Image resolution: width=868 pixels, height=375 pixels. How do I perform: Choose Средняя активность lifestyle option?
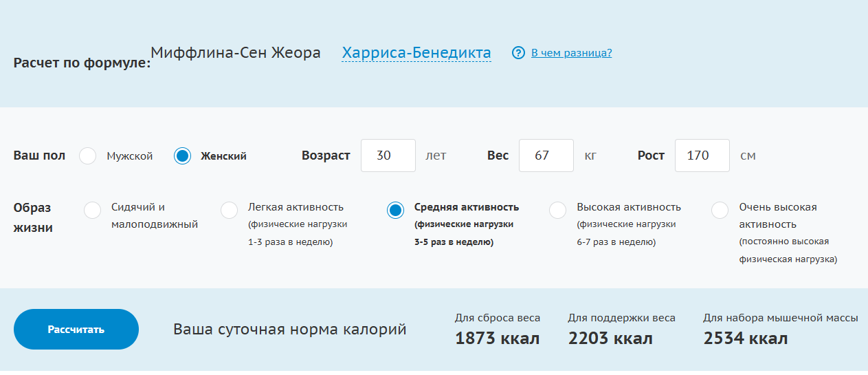(395, 211)
